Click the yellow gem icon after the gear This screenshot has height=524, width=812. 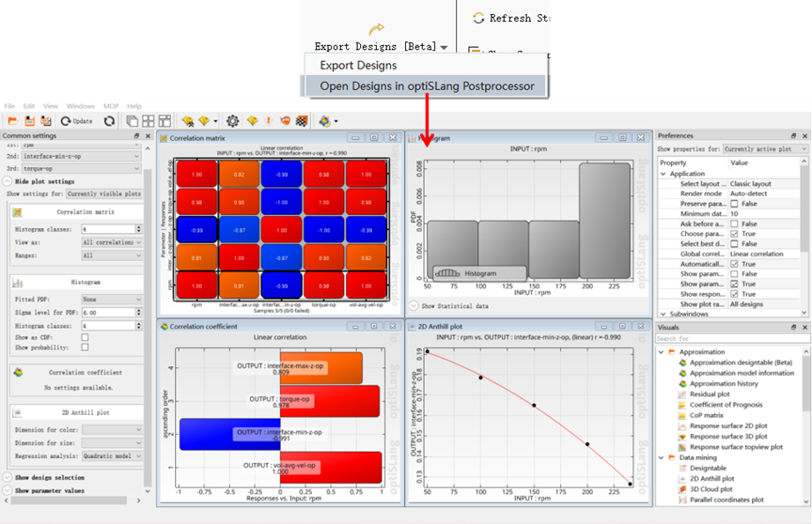(x=252, y=121)
